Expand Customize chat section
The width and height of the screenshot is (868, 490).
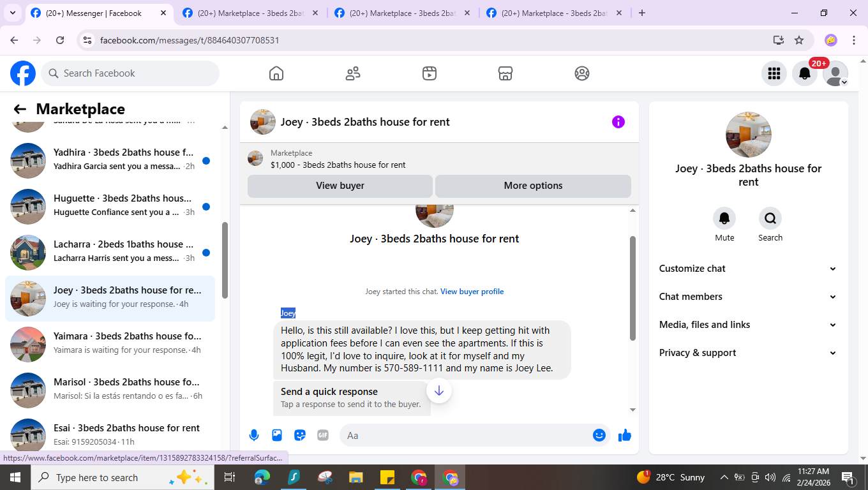tap(748, 269)
